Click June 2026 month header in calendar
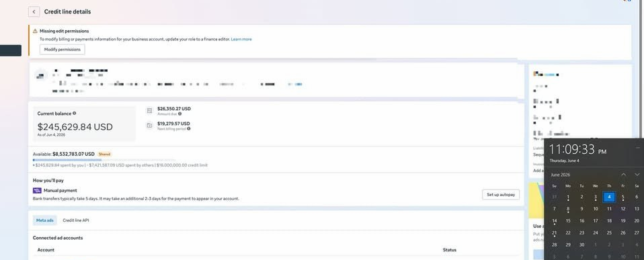This screenshot has width=644, height=260. [x=561, y=175]
